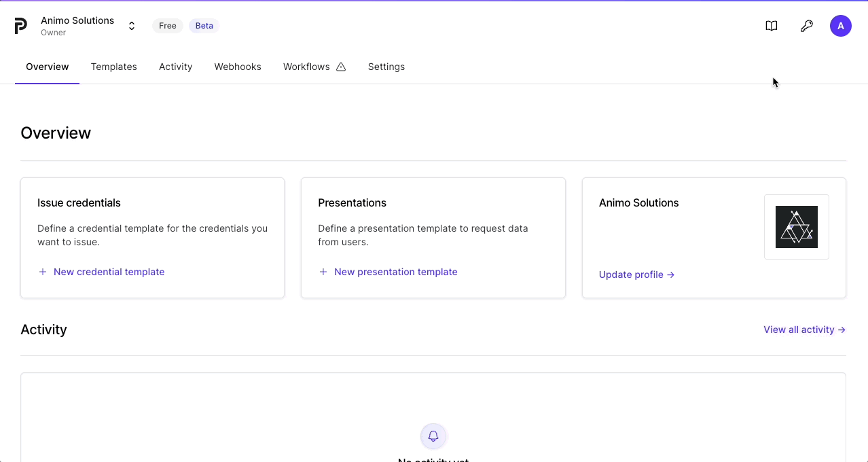
Task: Open the documentation book icon
Action: [x=771, y=25]
